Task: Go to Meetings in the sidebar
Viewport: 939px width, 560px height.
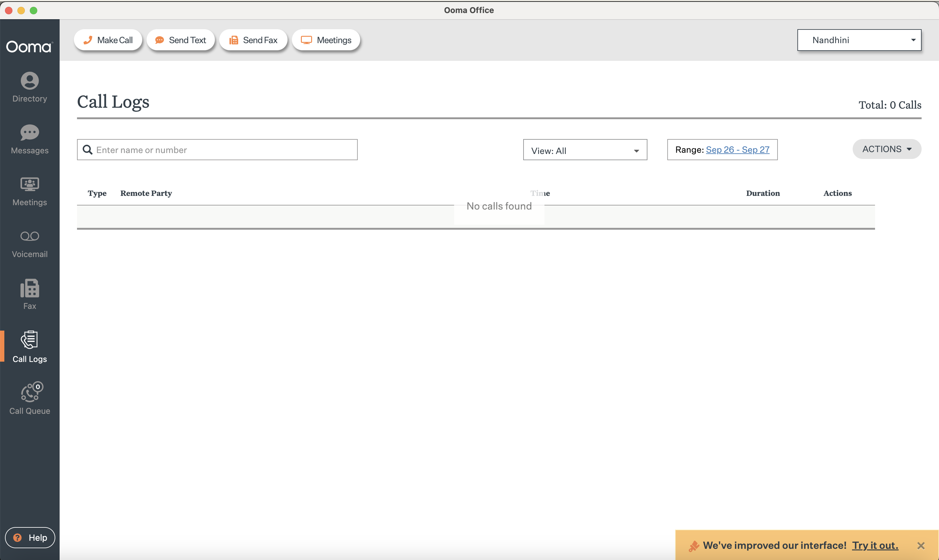Action: pos(29,191)
